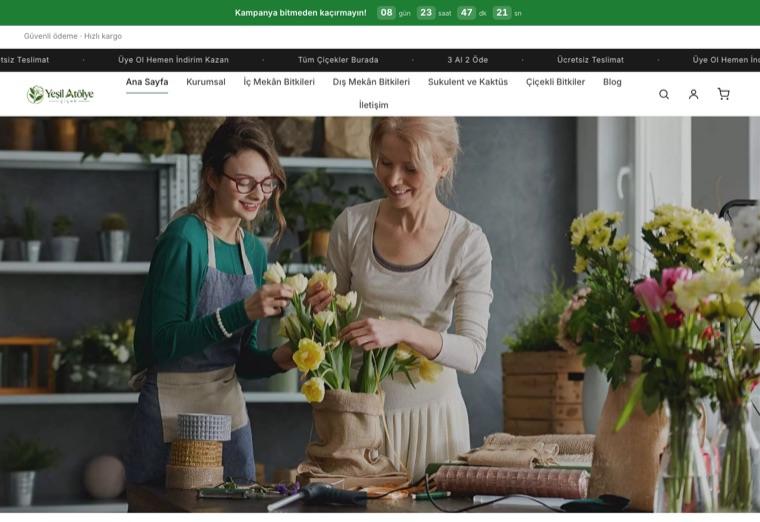Open the user account icon

coord(694,94)
